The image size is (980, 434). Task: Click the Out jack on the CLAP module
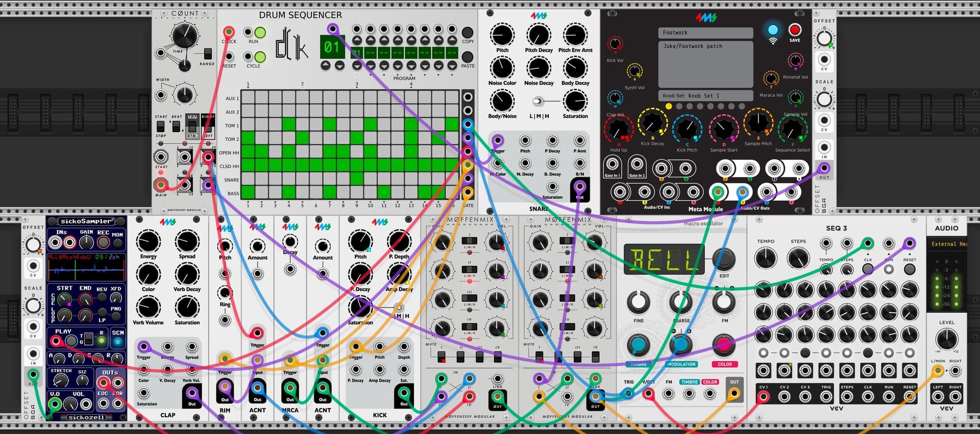(192, 393)
